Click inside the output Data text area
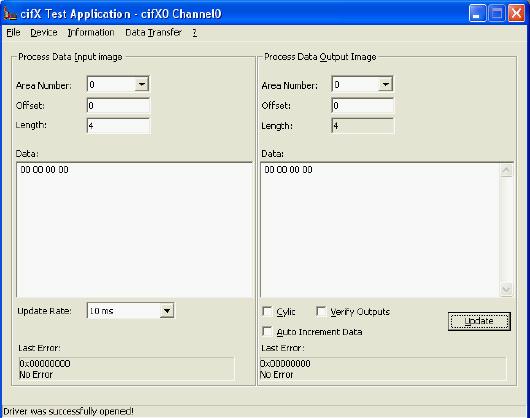Image resolution: width=530 pixels, height=418 pixels. tap(380, 230)
